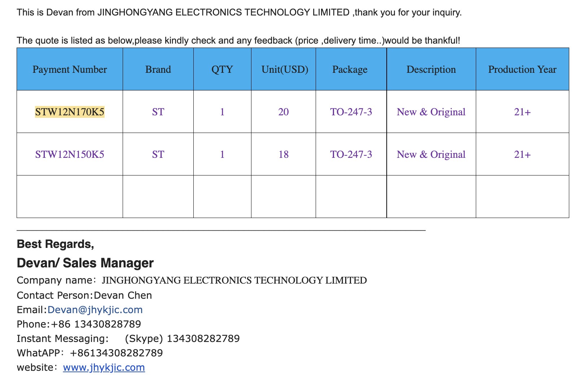Click the Description column header

(x=431, y=70)
